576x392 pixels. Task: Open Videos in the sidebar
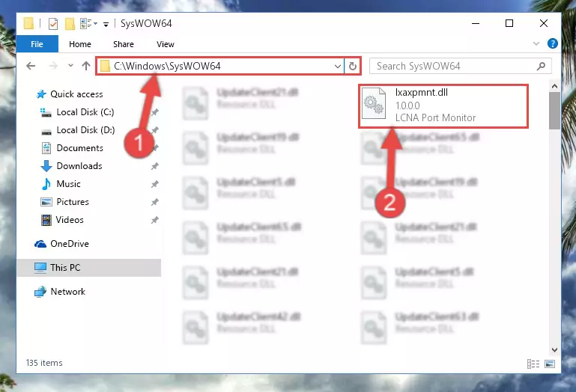62,220
